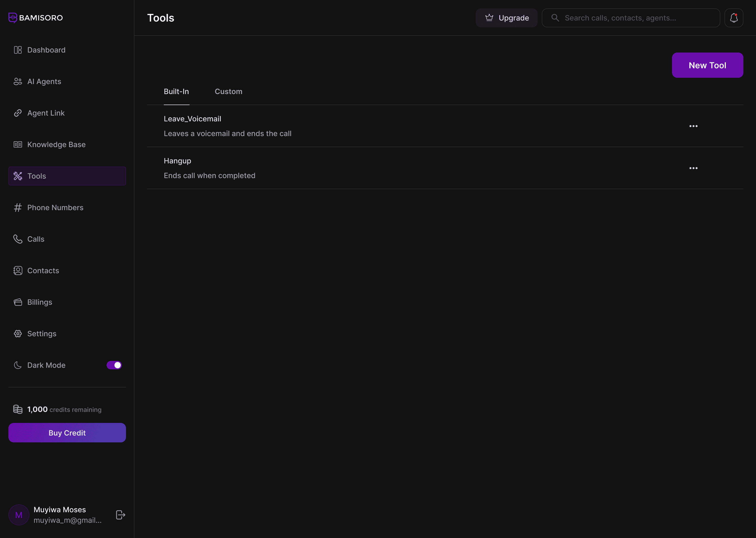The width and height of the screenshot is (756, 538).
Task: Go to AI Agents page
Action: 44,81
